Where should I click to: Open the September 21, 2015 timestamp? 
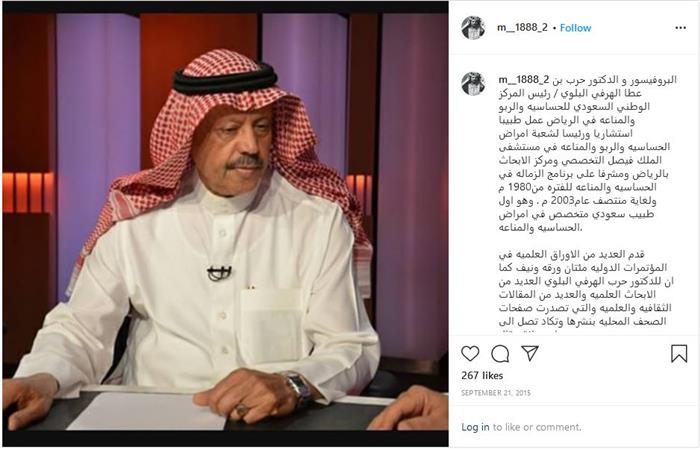(496, 393)
